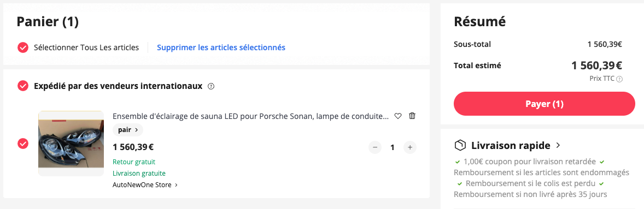Click the quantity value field
The image size is (644, 209).
click(393, 147)
